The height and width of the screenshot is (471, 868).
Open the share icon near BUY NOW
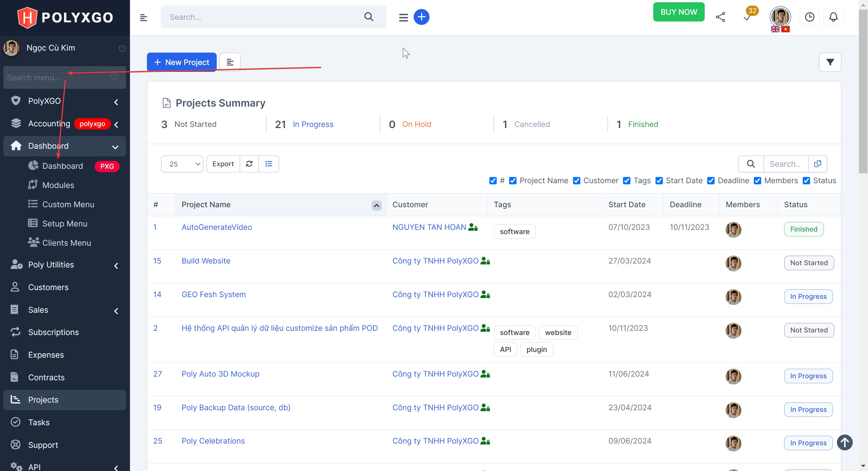[x=721, y=16]
